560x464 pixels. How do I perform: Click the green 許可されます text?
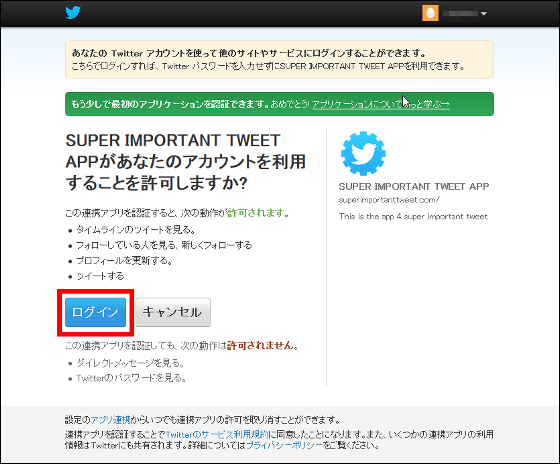(x=256, y=213)
